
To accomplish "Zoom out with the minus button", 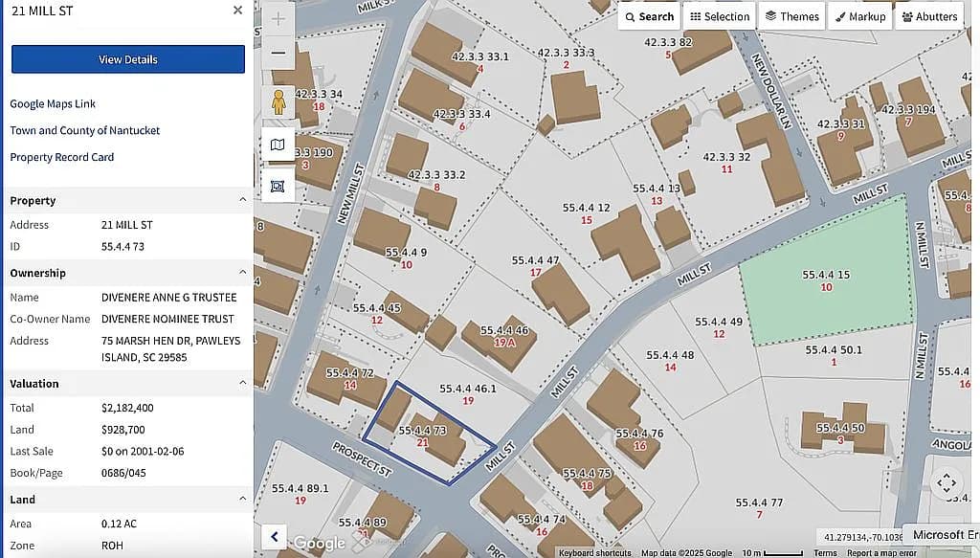I will tap(278, 53).
